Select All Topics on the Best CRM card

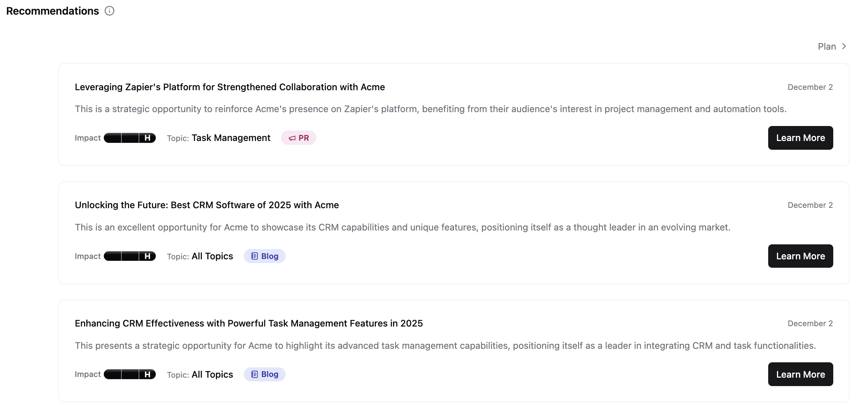(x=212, y=256)
